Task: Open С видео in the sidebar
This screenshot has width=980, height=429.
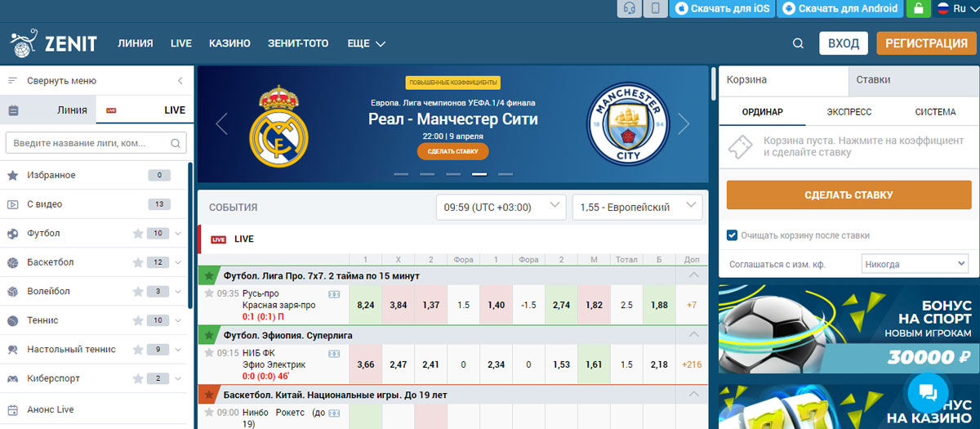Action: [x=94, y=204]
